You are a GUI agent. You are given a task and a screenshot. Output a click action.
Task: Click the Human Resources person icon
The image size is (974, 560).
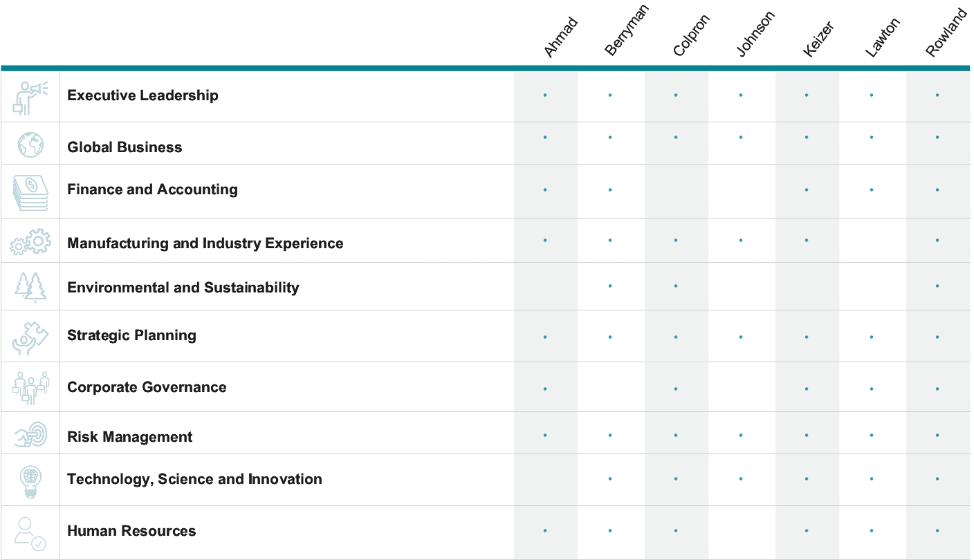point(30,533)
